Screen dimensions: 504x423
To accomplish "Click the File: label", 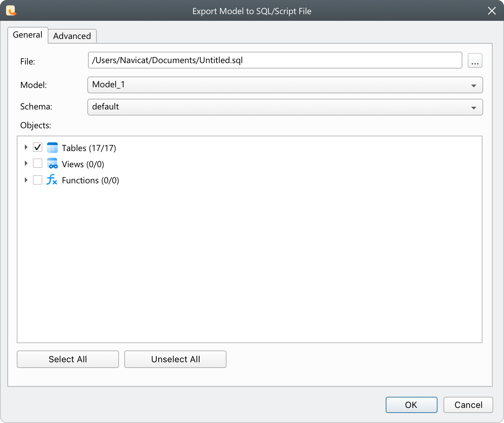I will (x=28, y=62).
